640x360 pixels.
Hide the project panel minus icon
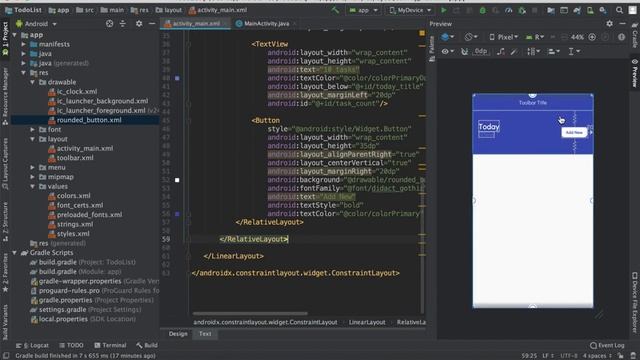(152, 24)
